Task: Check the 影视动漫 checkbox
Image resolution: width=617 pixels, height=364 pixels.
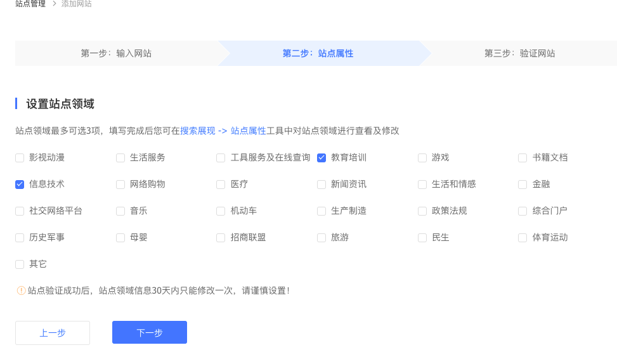Action: [20, 158]
